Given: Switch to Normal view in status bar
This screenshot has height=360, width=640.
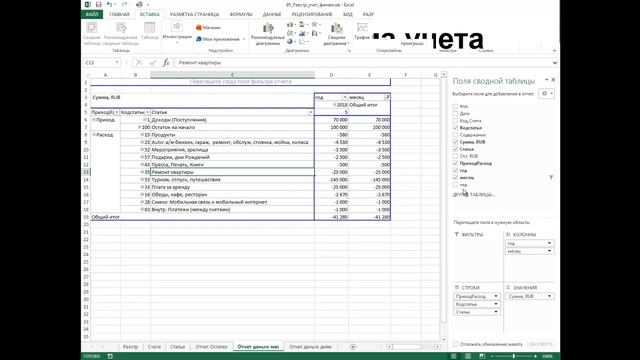Looking at the screenshot, I should (454, 356).
